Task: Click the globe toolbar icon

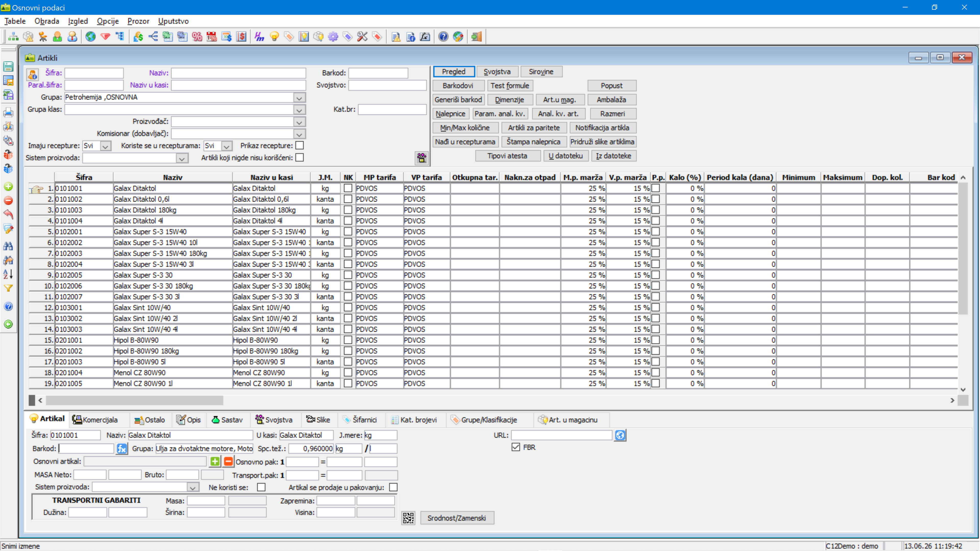Action: [91, 36]
